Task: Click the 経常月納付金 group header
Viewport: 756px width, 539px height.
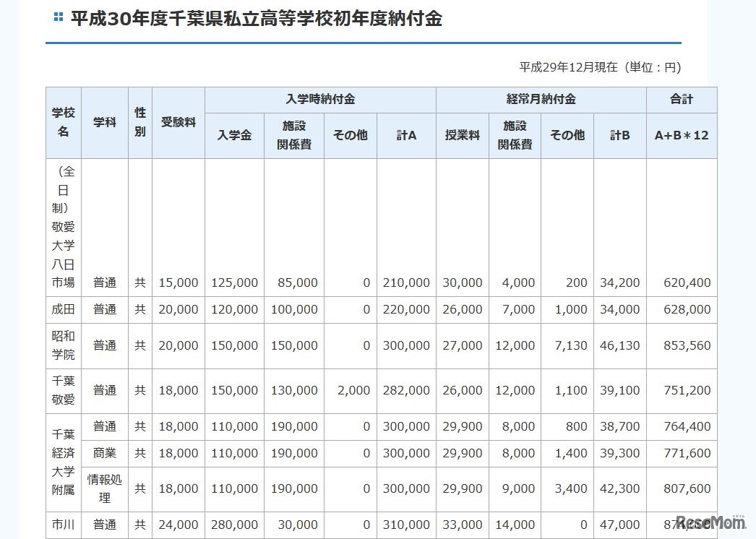Action: 541,99
